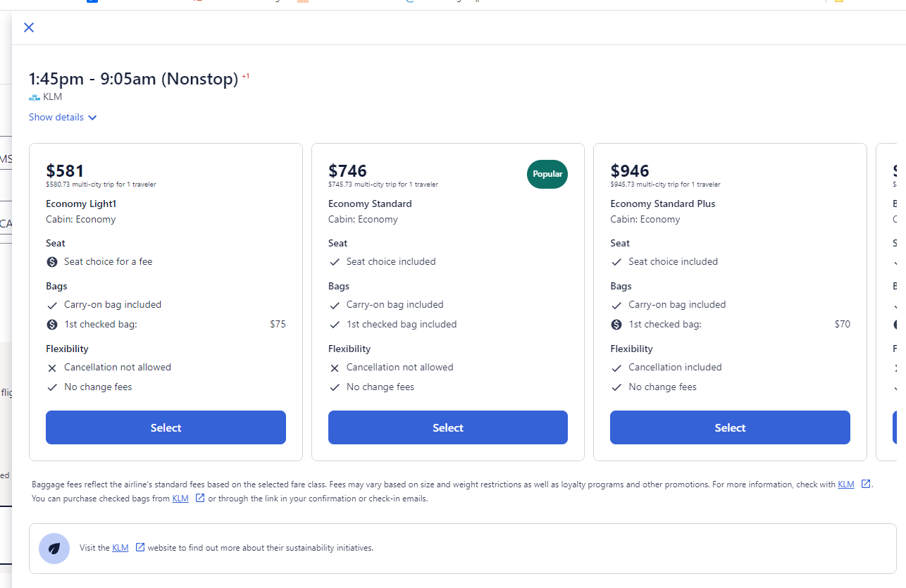Expand Show details for the KLM flight
906x588 pixels.
point(56,118)
